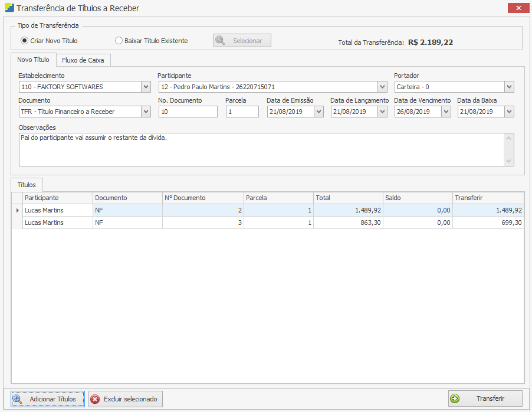This screenshot has width=532, height=412.
Task: Open the Novo Título tab
Action: 33,60
